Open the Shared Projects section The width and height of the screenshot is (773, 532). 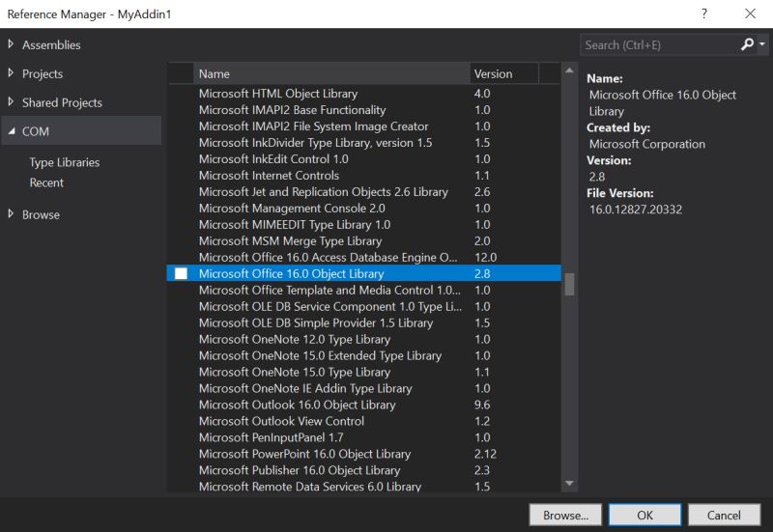[x=62, y=102]
